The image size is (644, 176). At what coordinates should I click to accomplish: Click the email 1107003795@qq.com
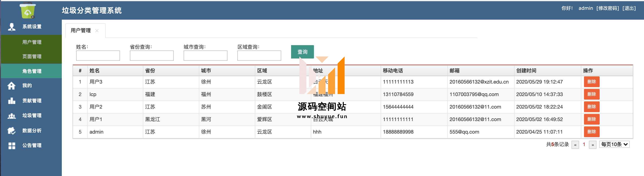point(474,94)
